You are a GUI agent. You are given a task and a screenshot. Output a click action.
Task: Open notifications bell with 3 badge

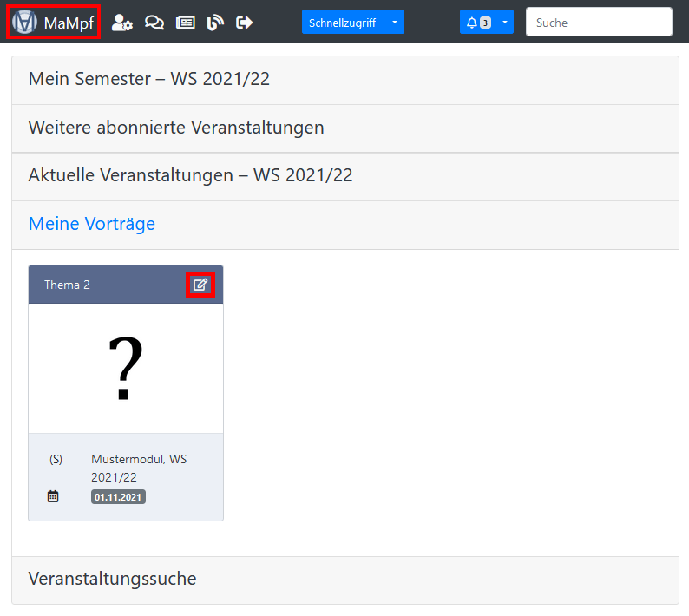tap(477, 23)
